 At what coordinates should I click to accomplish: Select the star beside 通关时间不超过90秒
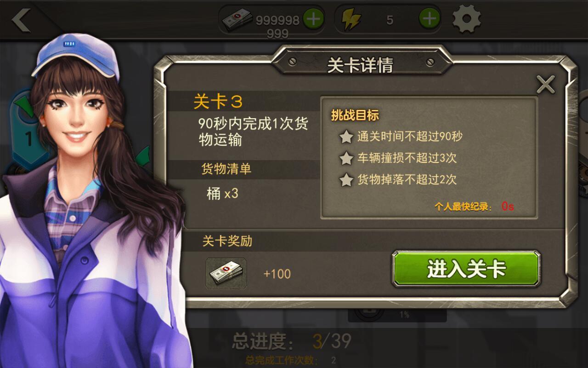[x=346, y=137]
